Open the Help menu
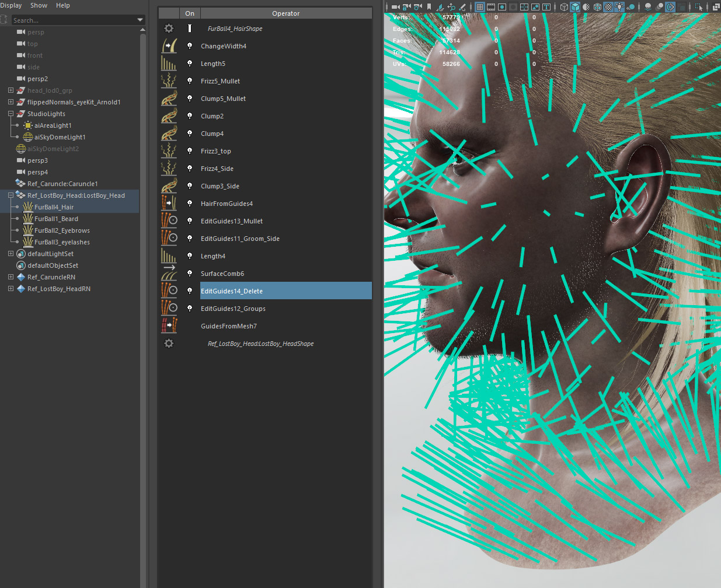Screen dimensions: 721x588 click(62, 5)
